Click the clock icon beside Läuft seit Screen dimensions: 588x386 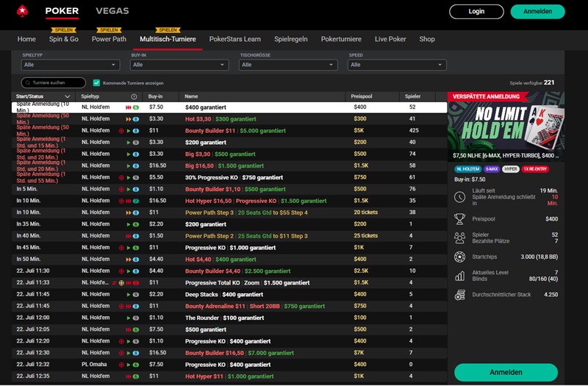click(459, 195)
